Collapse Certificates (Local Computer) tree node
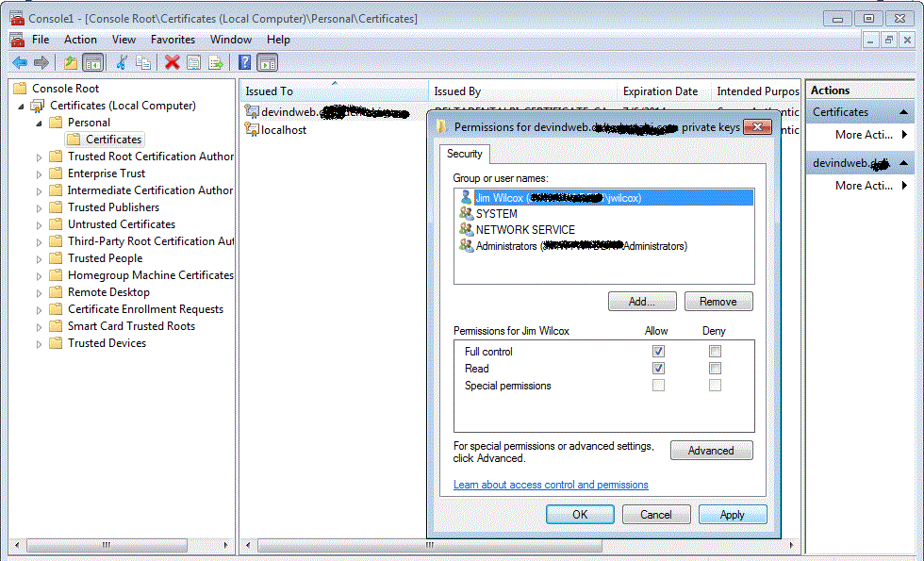Screen dimensions: 924x561 click(21, 107)
